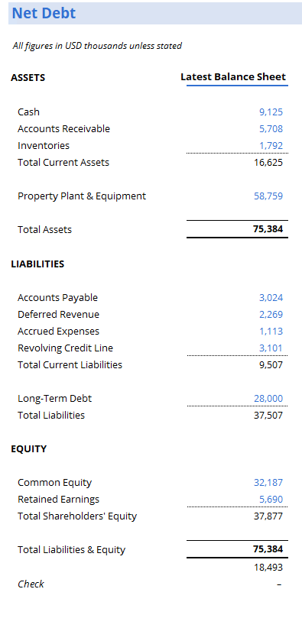Screen dimensions: 302x644
Task: Select the Total Current Assets value 16,625
Action: pyautogui.click(x=268, y=162)
